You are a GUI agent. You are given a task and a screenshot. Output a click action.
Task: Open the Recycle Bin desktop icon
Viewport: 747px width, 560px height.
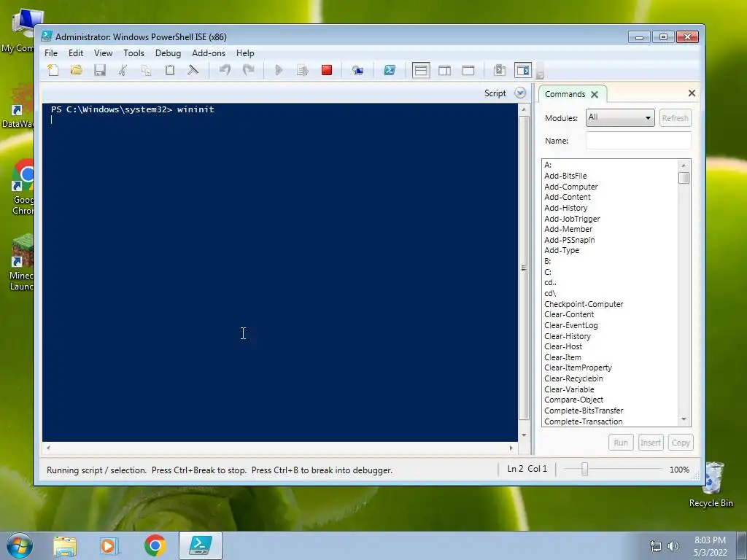(x=711, y=485)
